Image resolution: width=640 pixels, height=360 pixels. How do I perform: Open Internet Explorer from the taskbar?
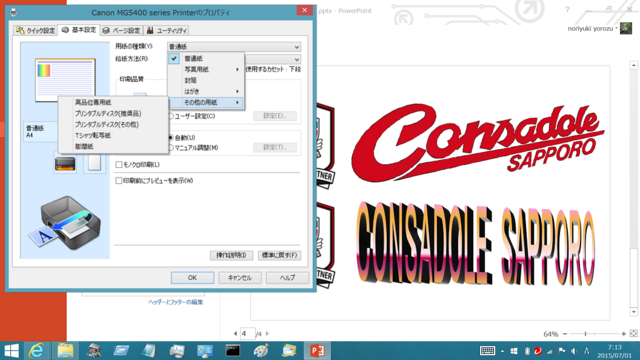[37, 351]
